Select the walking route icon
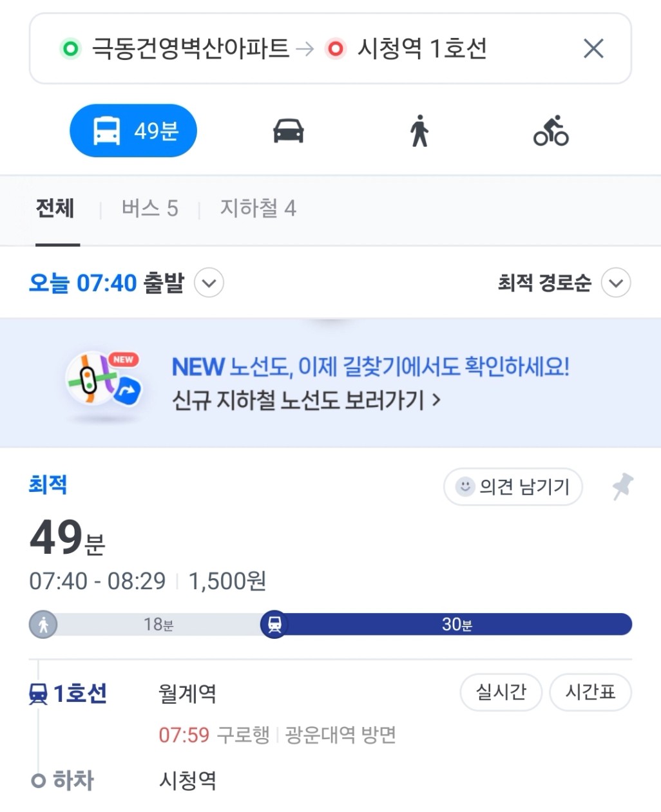Screen dimensions: 661x812 (x=419, y=131)
